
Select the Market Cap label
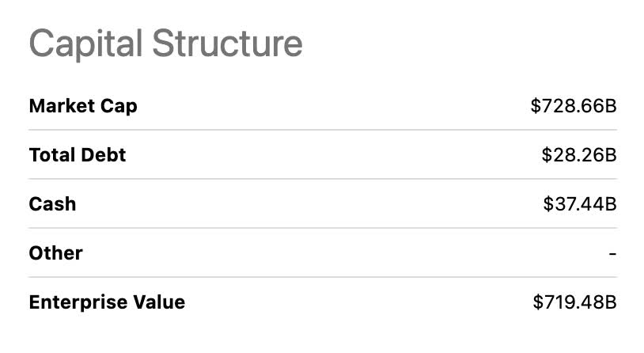click(83, 105)
